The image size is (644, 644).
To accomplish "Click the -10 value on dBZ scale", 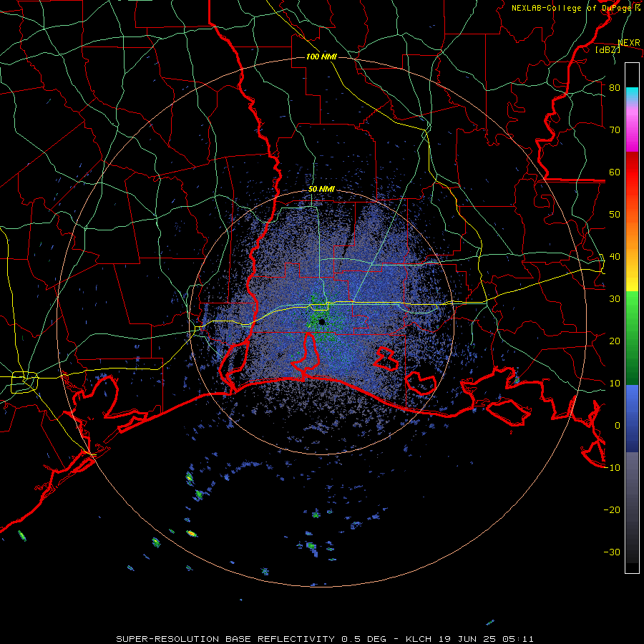I will [612, 467].
